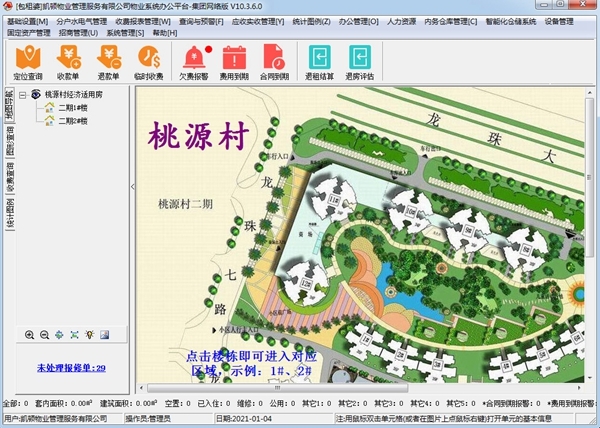Screen dimensions: 600x428
Task: Open the 收费报表管理[W] menu
Action: pyautogui.click(x=143, y=21)
